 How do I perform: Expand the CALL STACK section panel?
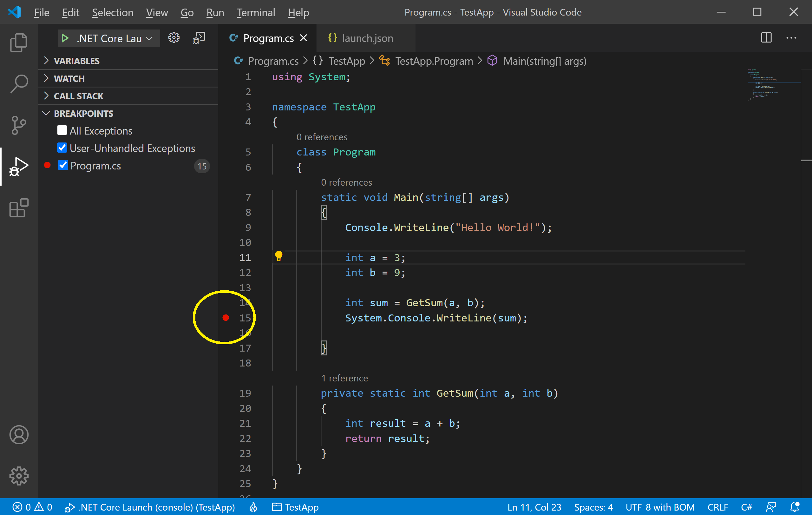[x=79, y=95]
